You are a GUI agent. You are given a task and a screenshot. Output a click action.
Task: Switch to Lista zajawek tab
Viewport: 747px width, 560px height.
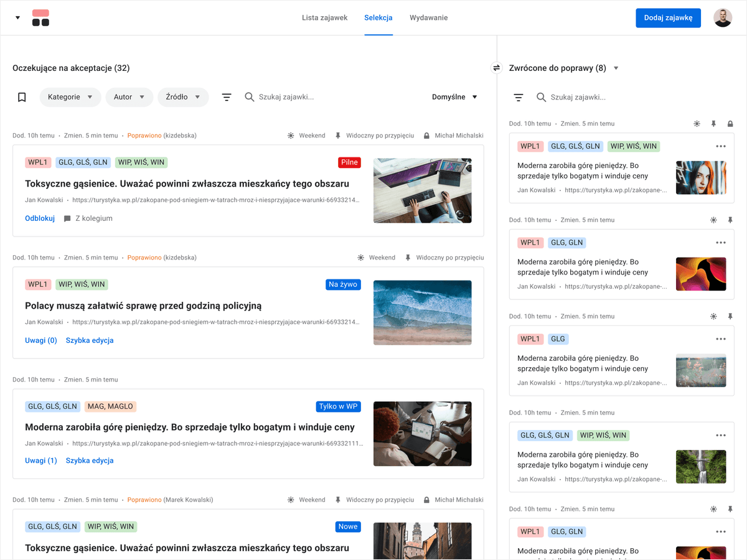325,17
